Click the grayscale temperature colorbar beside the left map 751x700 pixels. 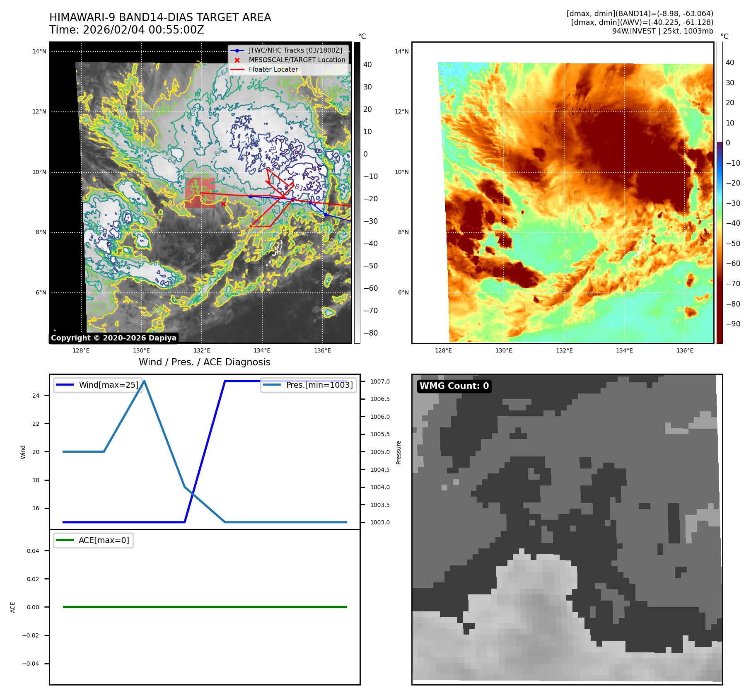tap(357, 193)
